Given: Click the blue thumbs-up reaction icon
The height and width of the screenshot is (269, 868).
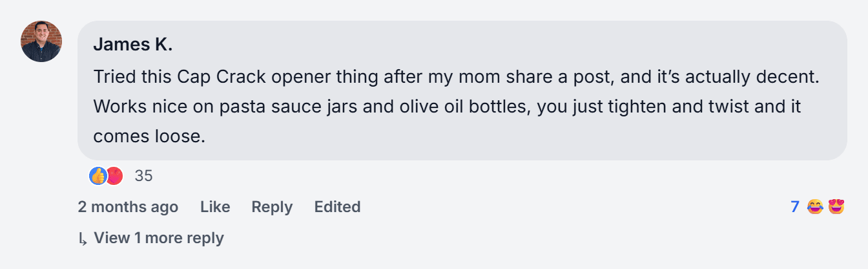Looking at the screenshot, I should [x=98, y=175].
